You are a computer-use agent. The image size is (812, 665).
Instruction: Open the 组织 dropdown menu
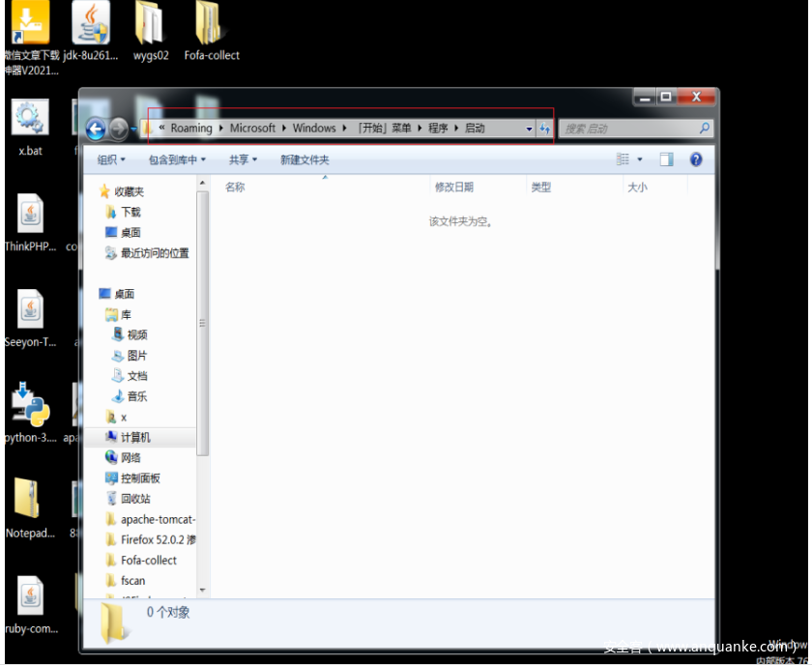pos(111,159)
